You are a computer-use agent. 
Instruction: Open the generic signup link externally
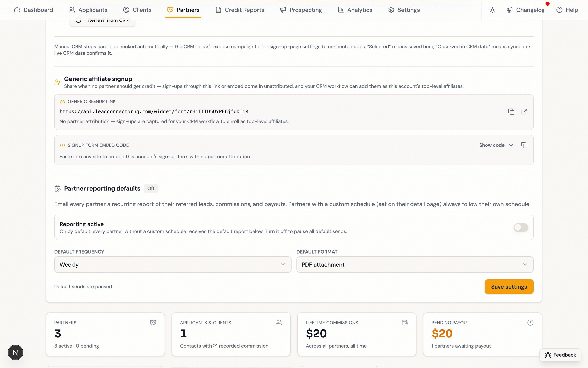pyautogui.click(x=524, y=112)
